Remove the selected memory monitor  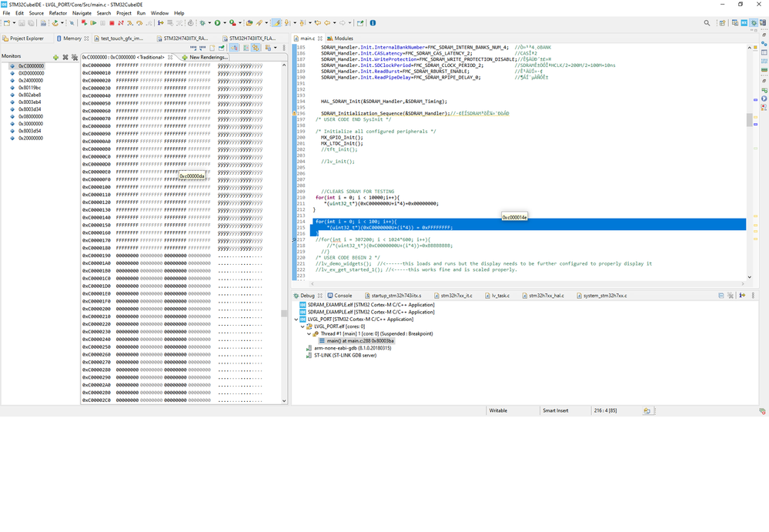tap(65, 58)
